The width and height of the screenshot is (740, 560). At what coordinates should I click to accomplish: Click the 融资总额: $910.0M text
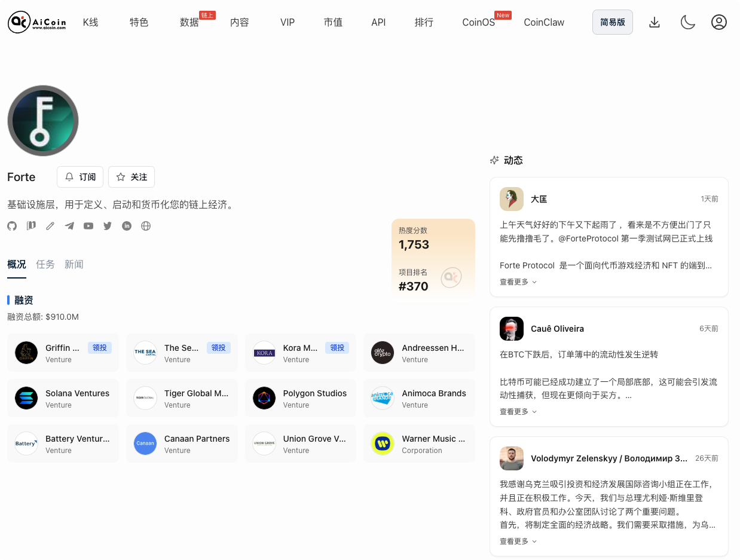point(43,317)
